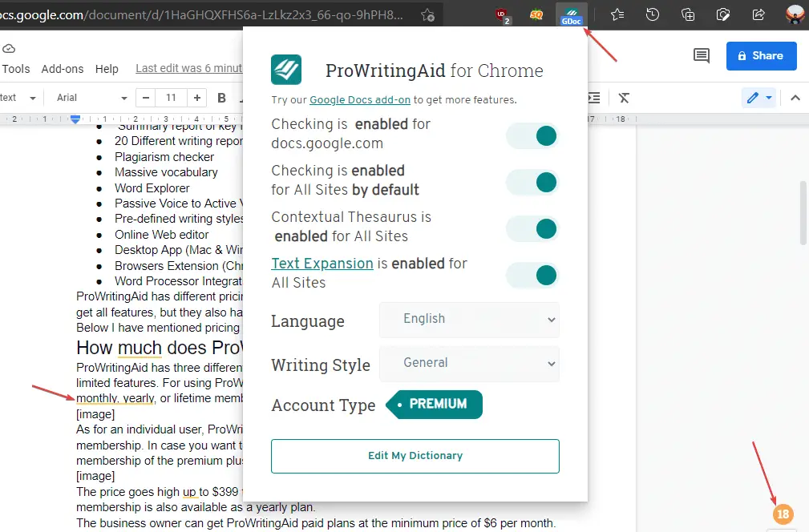Viewport: 809px width, 532px height.
Task: Click the underlined word 'up' in the price line
Action: point(190,492)
